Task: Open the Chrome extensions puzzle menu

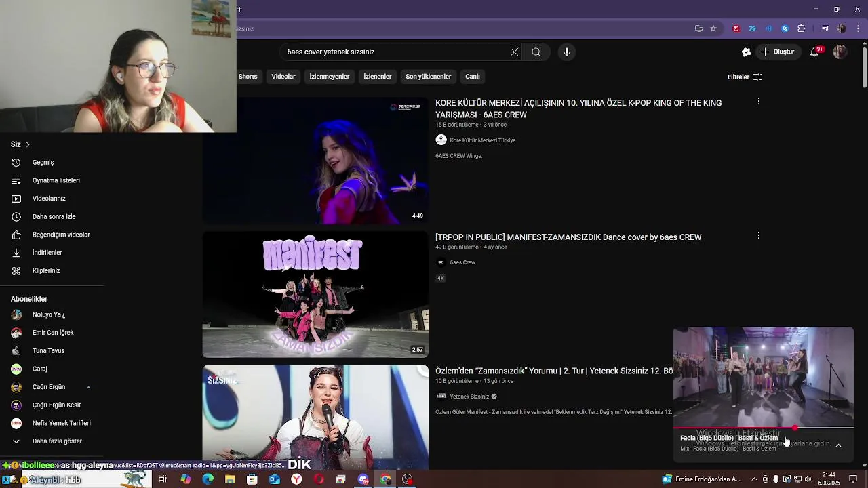Action: (x=802, y=28)
